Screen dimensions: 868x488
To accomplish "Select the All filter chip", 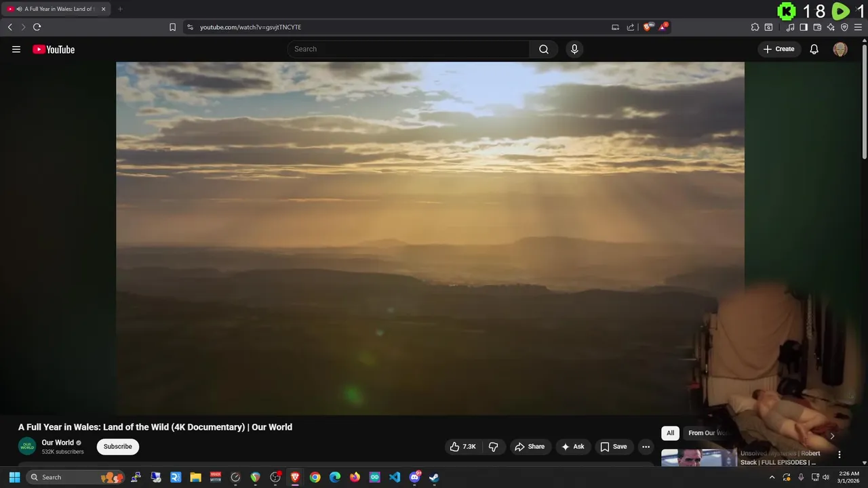I will [670, 433].
